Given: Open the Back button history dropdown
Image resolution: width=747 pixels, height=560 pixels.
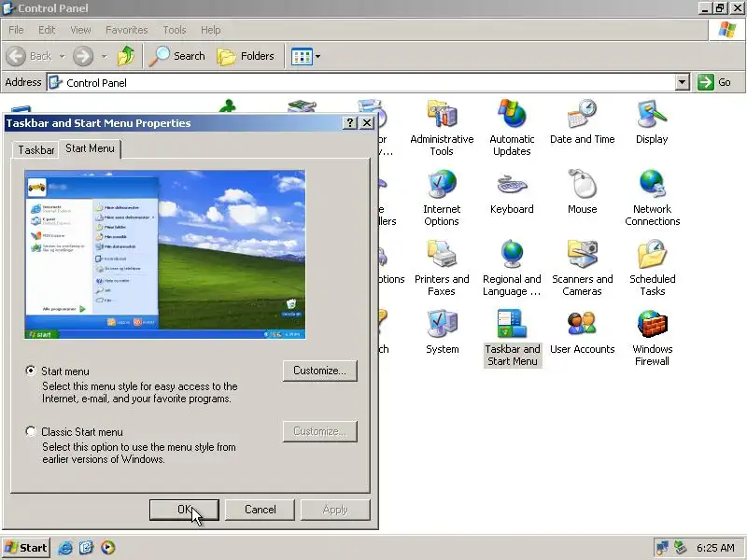Looking at the screenshot, I should pos(62,56).
